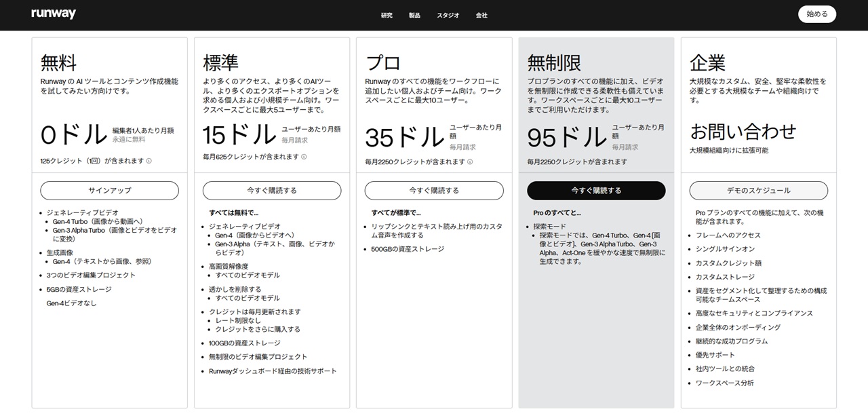This screenshot has height=418, width=868.
Task: Click 大規模組織向けに拡張可能 text
Action: (x=729, y=151)
